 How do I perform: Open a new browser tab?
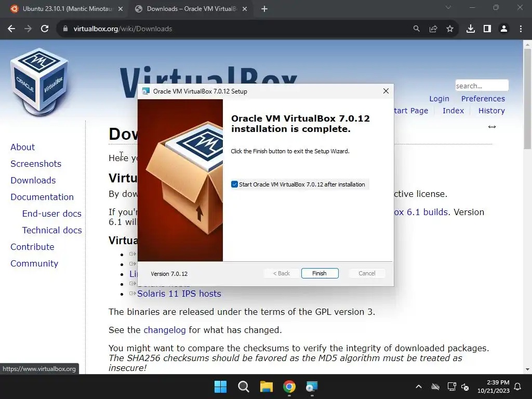click(264, 9)
